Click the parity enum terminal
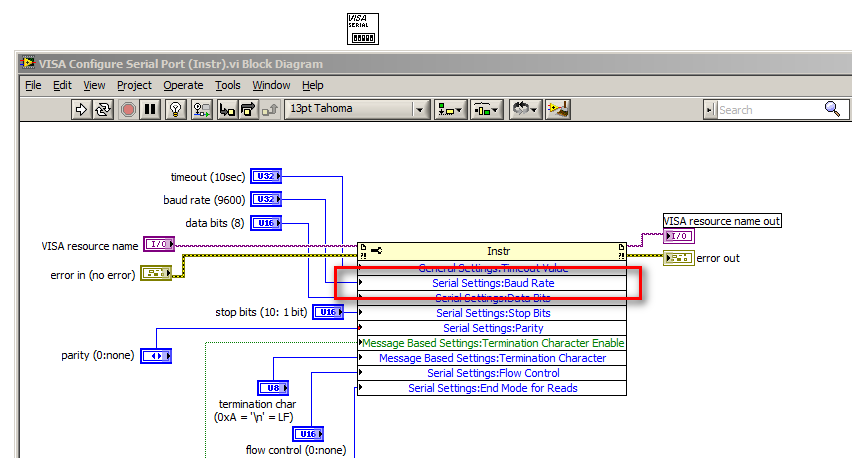This screenshot has height=458, width=852. click(155, 356)
